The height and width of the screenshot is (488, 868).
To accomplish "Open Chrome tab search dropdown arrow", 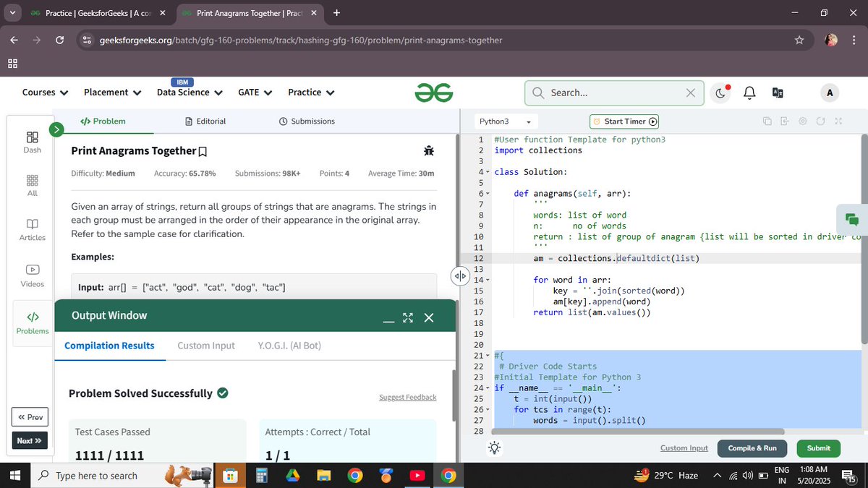I will pos(12,13).
